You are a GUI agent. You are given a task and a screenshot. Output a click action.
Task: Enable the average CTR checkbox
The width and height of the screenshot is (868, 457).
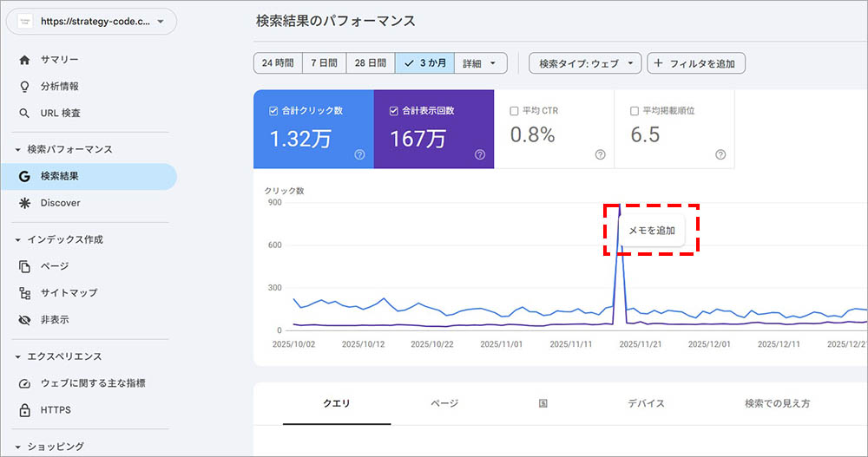pyautogui.click(x=514, y=111)
